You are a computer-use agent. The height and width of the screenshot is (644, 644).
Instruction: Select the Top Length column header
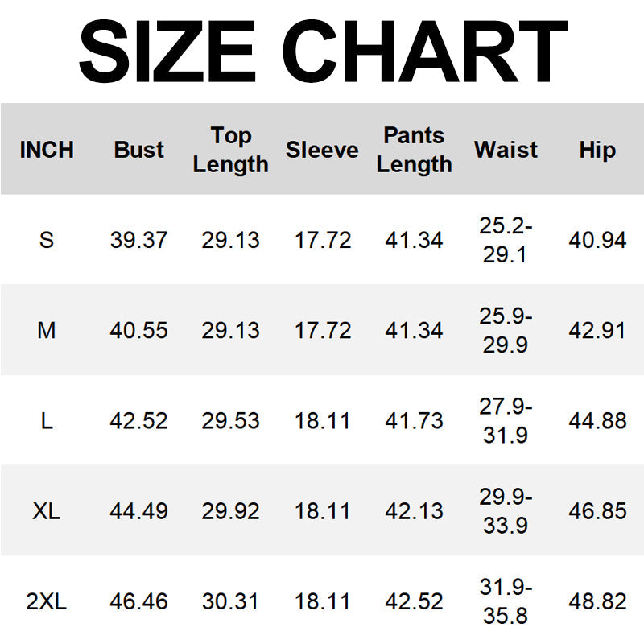(230, 150)
